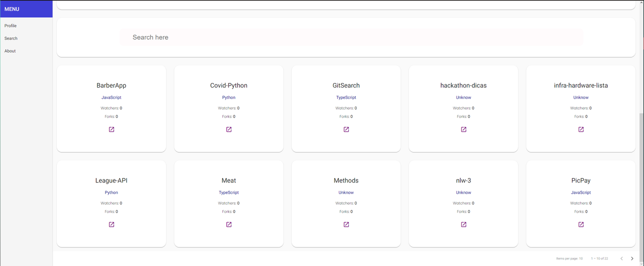Image resolution: width=644 pixels, height=266 pixels.
Task: Launch the nlw-3 external link icon
Action: click(x=463, y=224)
